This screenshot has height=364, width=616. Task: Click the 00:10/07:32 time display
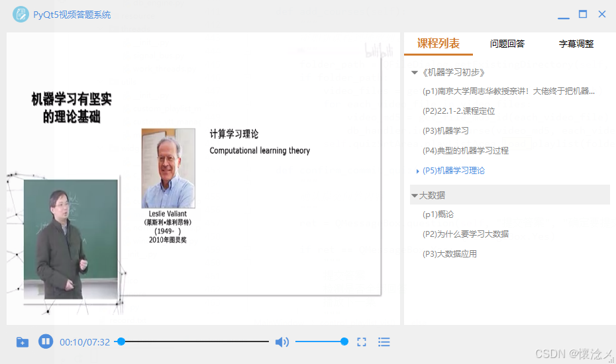pyautogui.click(x=85, y=342)
